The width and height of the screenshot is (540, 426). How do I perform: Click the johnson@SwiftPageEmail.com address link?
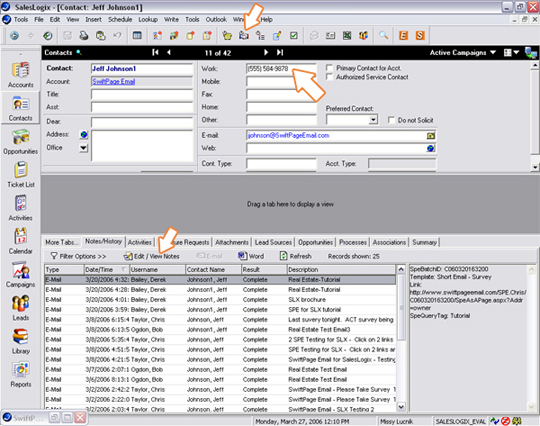pyautogui.click(x=289, y=136)
